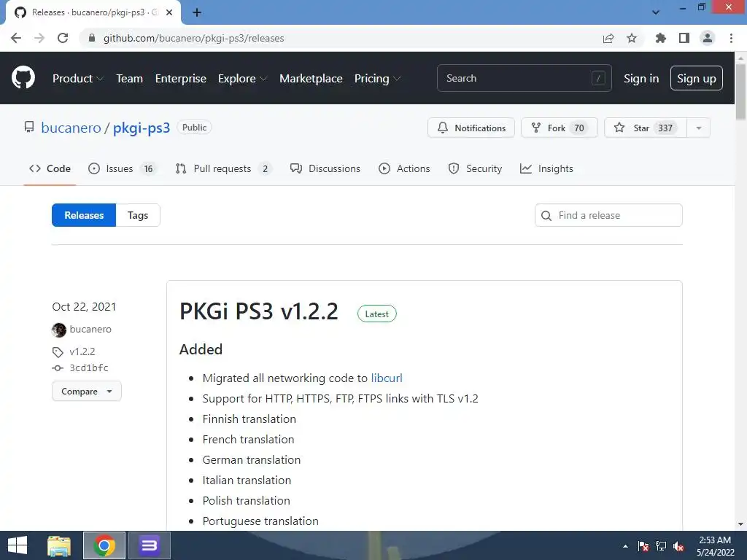Open v1.2.2 tag link

[x=82, y=352]
